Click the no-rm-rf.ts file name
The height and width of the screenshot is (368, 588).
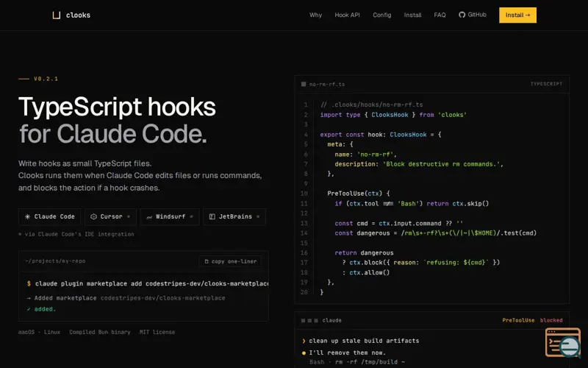click(327, 84)
